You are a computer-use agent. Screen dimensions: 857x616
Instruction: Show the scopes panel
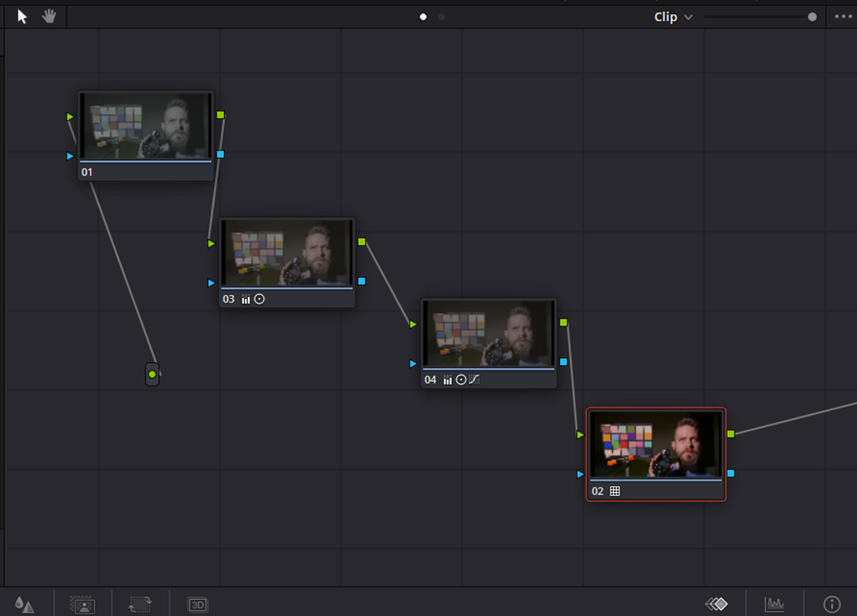[775, 604]
